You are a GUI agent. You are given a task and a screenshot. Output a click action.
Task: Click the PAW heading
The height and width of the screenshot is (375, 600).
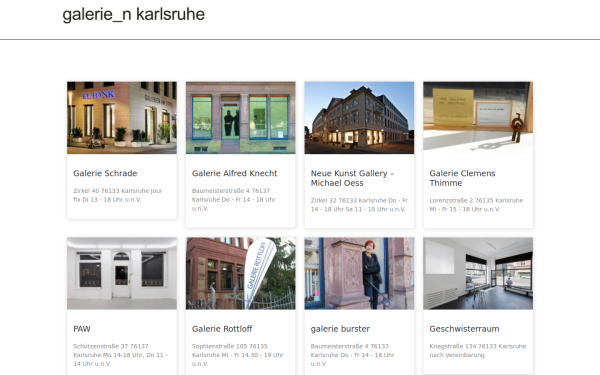coord(82,329)
